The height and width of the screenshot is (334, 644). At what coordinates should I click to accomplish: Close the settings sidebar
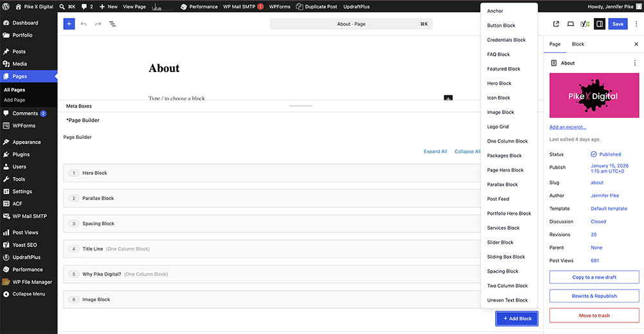pyautogui.click(x=636, y=44)
